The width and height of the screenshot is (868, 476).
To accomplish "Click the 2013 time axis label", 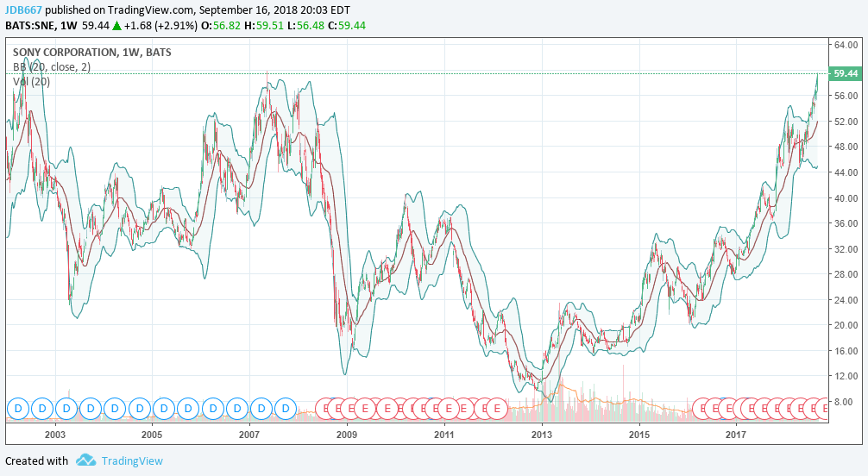I will [541, 435].
